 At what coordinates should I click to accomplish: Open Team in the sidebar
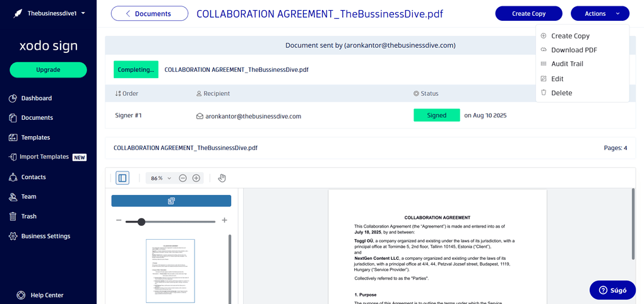[x=29, y=197]
